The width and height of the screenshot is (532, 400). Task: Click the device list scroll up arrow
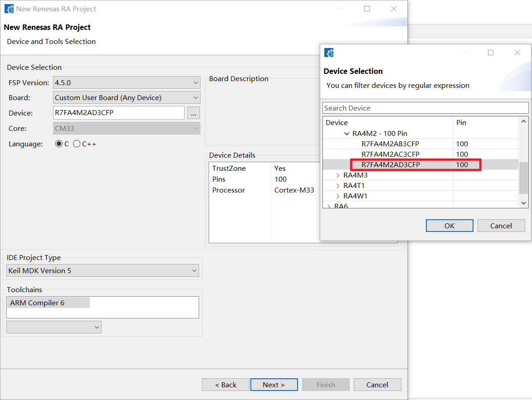click(523, 121)
